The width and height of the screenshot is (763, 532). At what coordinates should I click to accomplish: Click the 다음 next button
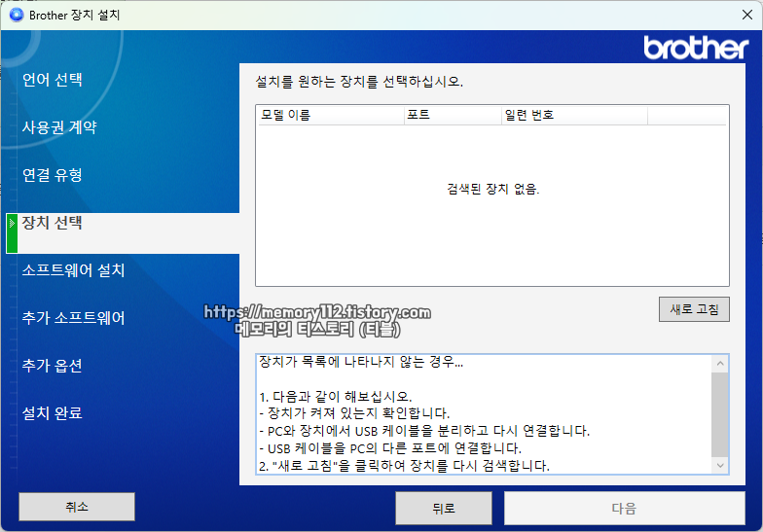click(x=625, y=508)
